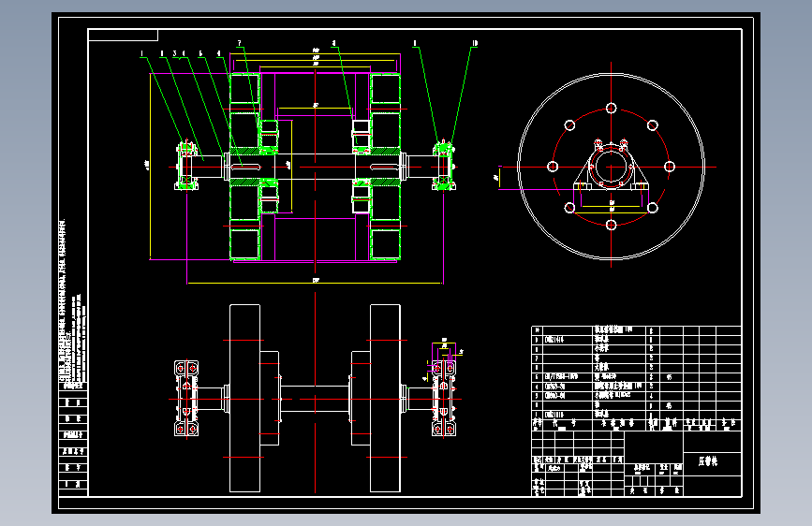Select left wheel in bottom plan view
Screen dimensions: 812x526
(x=245, y=398)
